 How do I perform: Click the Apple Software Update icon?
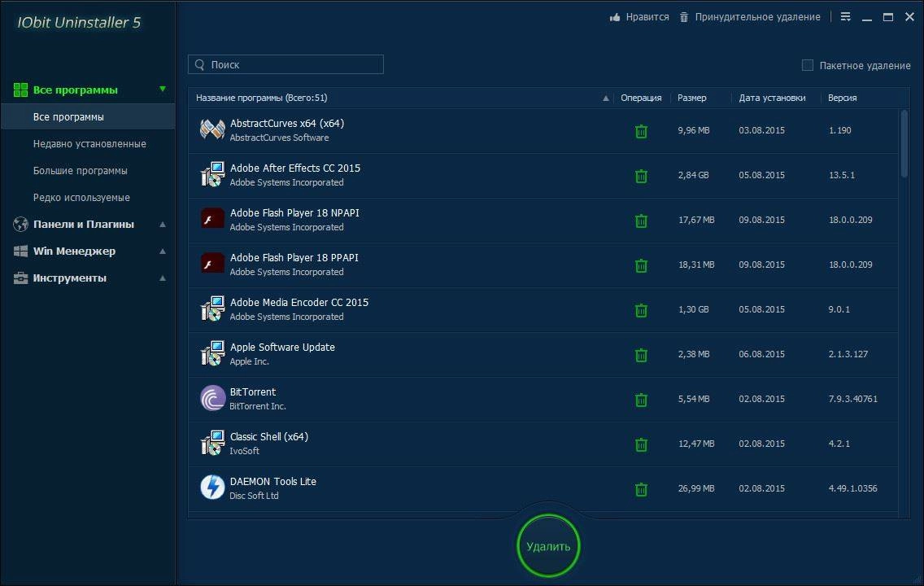click(212, 354)
